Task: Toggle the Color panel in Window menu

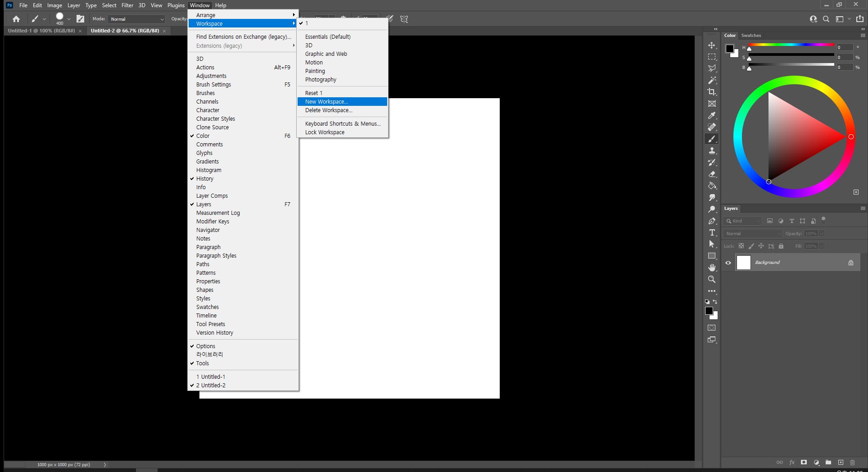Action: tap(243, 136)
